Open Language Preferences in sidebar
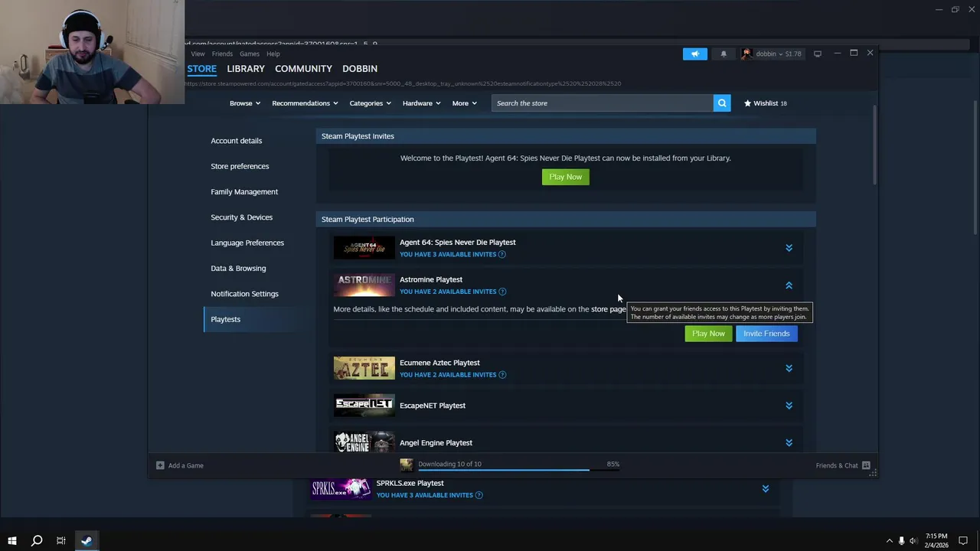 pyautogui.click(x=247, y=243)
